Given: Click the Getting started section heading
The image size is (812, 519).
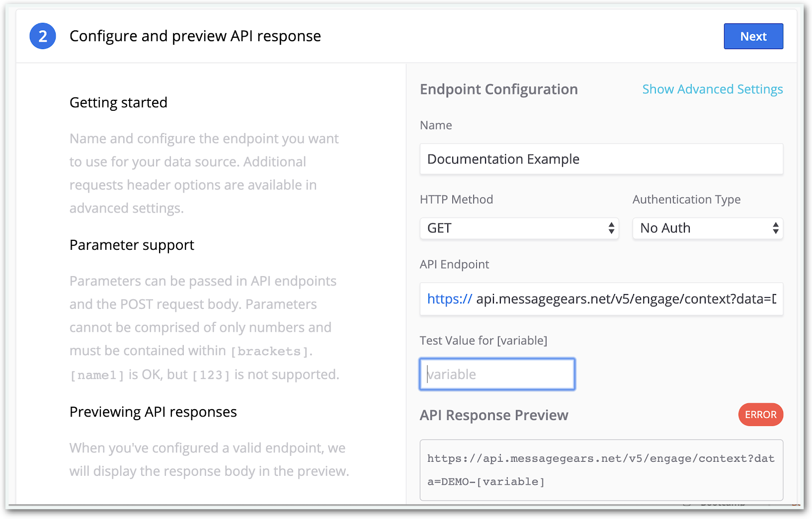Looking at the screenshot, I should [x=118, y=102].
